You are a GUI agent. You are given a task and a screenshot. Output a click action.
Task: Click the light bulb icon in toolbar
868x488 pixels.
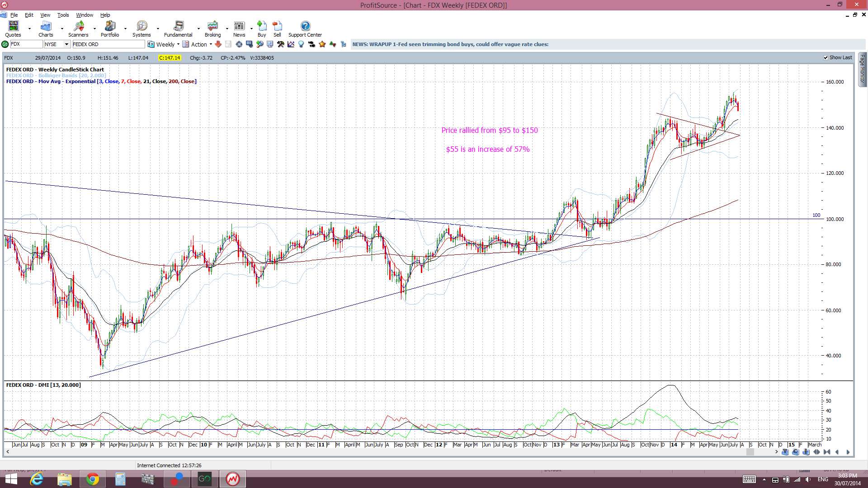[301, 44]
